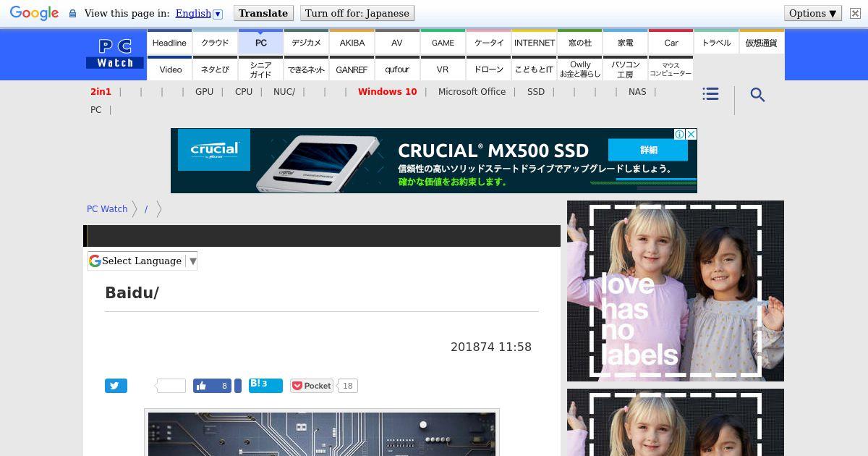Close the Crucial banner ad
This screenshot has width=868, height=456.
[x=691, y=134]
